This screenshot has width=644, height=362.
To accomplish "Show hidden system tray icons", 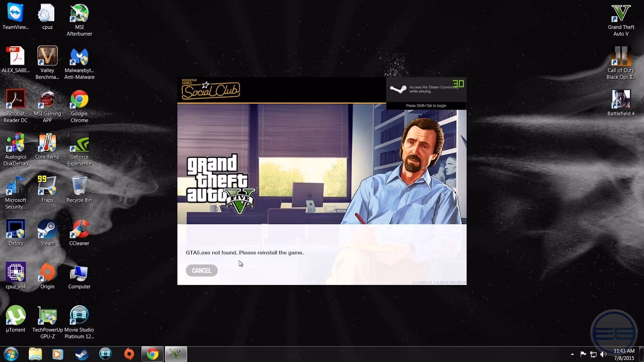I will 572,354.
